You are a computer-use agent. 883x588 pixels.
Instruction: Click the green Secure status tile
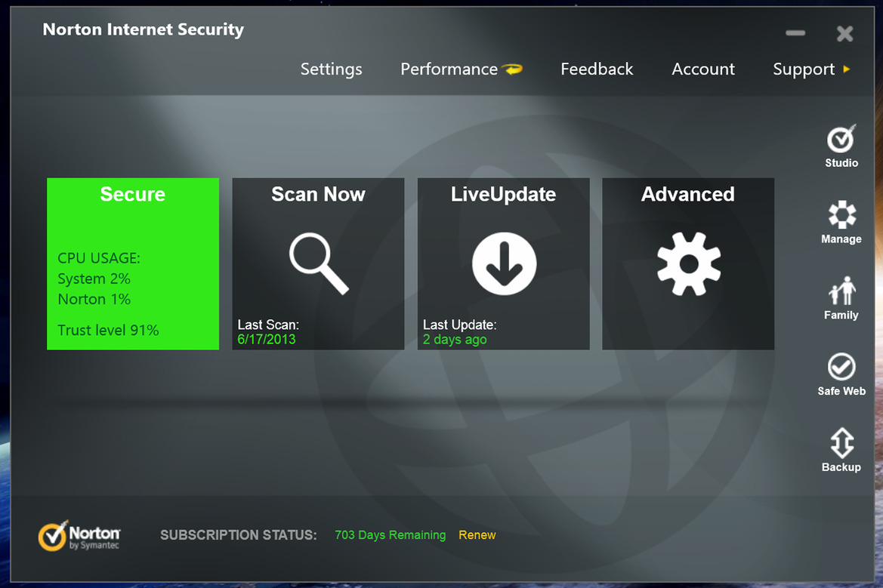coord(133,263)
